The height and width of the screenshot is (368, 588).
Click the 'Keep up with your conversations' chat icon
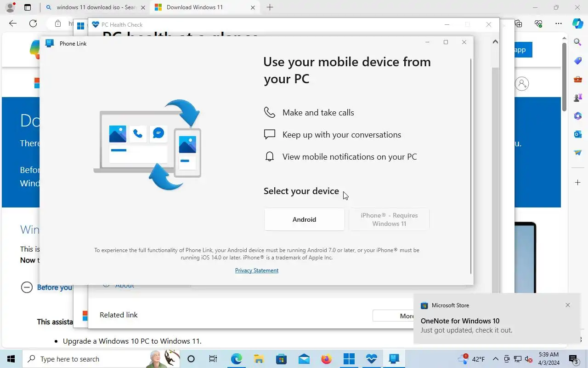point(270,134)
